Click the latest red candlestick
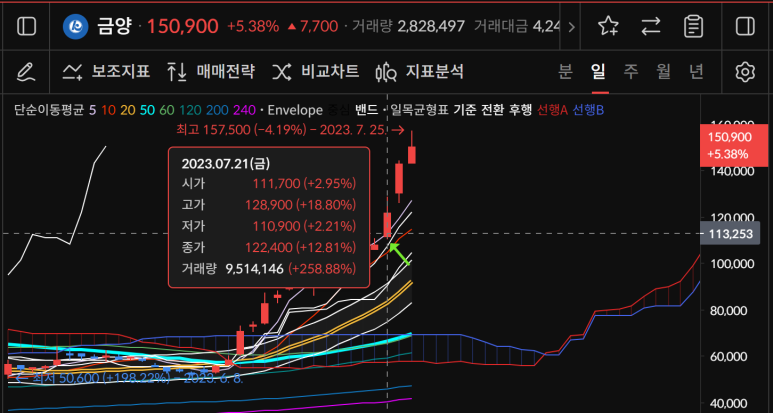773x413 pixels. [x=411, y=155]
